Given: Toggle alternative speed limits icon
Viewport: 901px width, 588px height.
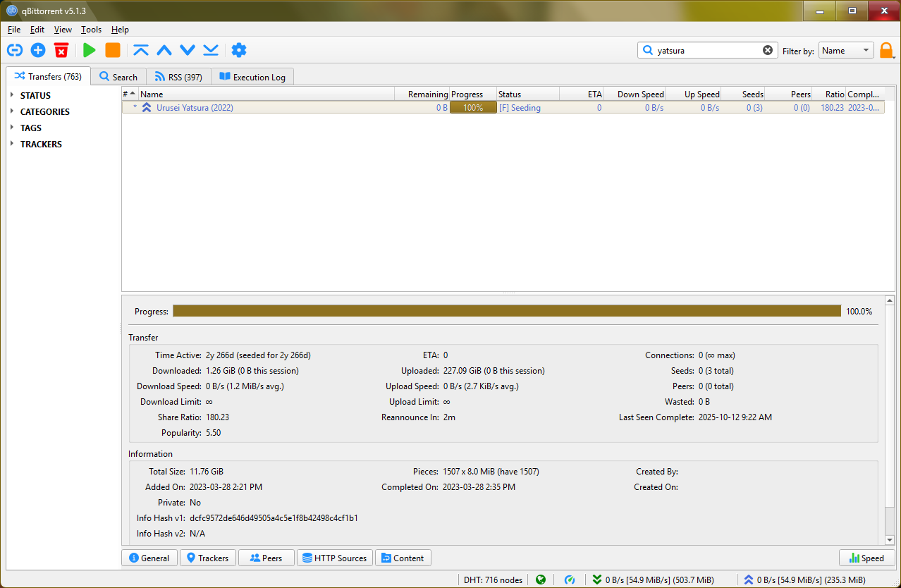Looking at the screenshot, I should 570,580.
